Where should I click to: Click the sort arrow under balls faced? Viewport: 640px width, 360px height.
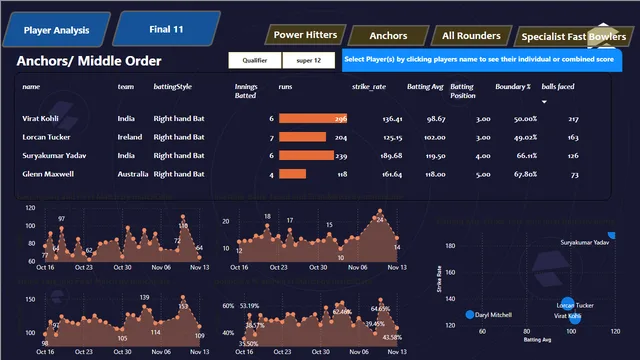point(544,102)
